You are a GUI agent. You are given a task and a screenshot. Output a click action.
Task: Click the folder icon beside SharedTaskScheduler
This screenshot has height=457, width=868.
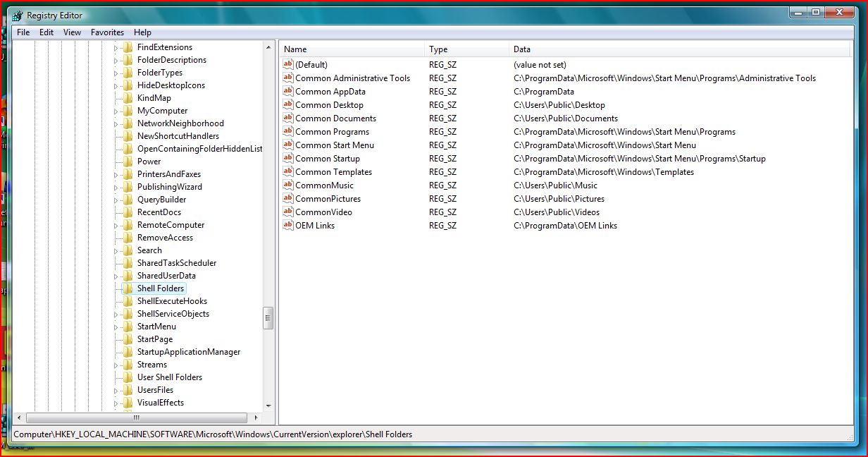click(x=128, y=263)
